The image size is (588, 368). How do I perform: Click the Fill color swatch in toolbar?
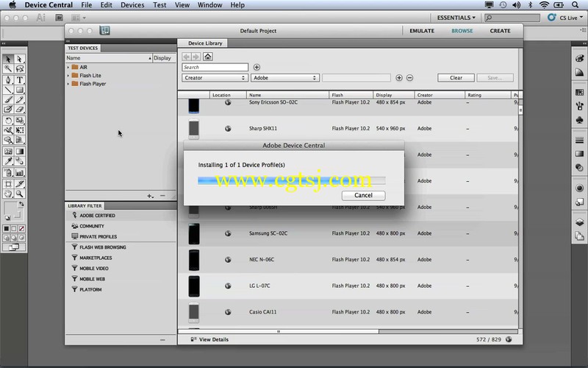pos(10,208)
